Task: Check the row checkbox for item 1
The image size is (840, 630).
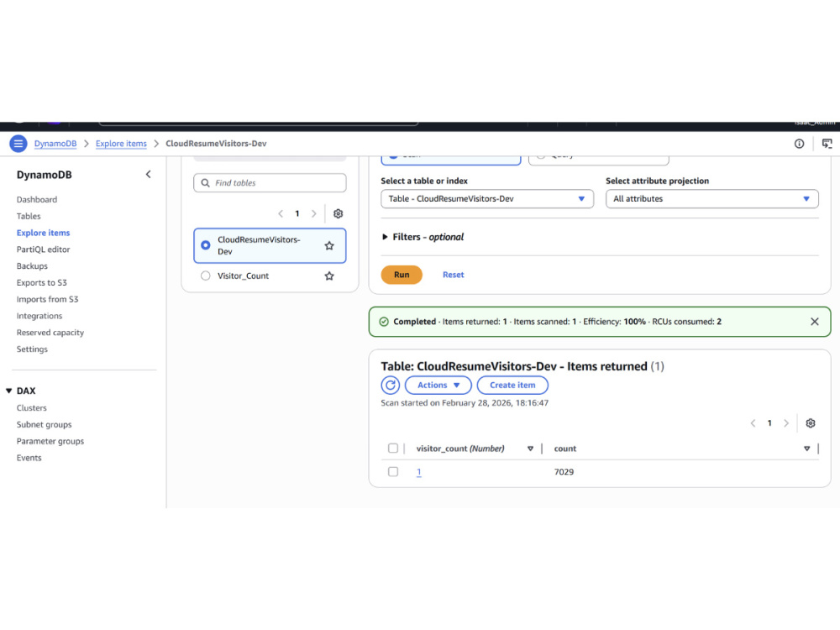Action: click(x=393, y=472)
